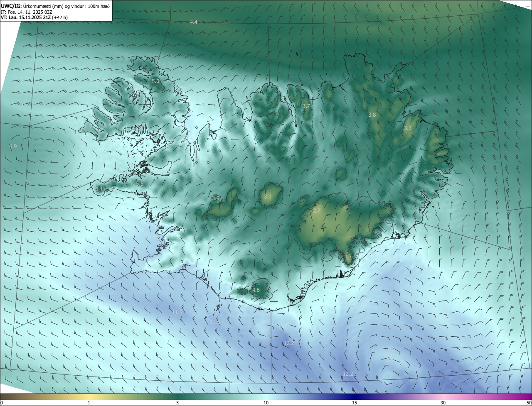Select the "3.7" value label on the map
532x406 pixels.
point(306,106)
